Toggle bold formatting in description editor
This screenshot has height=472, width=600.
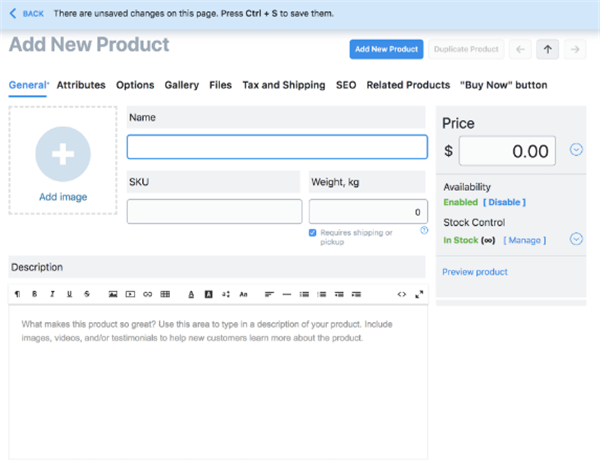[34, 294]
